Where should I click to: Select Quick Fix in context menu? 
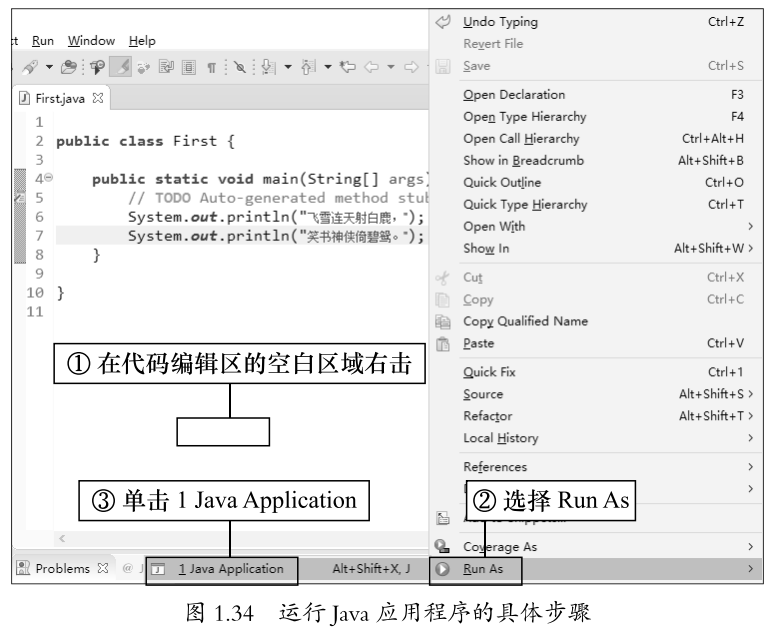595,372
